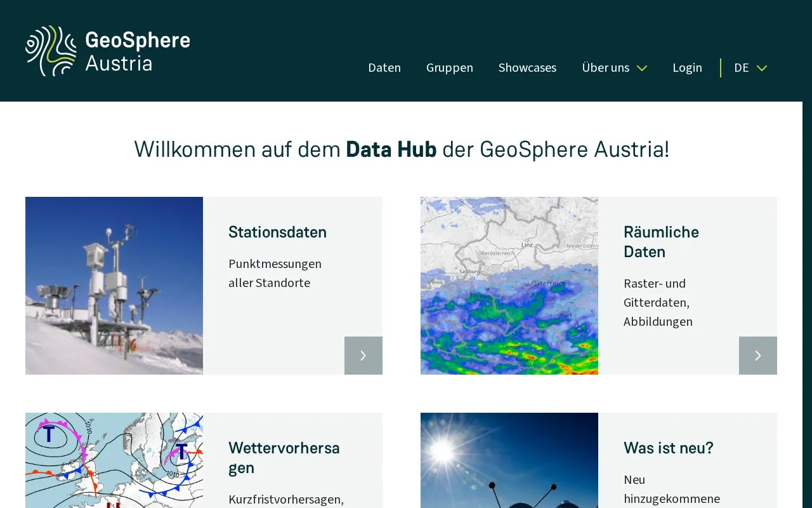Open the DE language dropdown
Screen dimensions: 812x508
pyautogui.click(x=750, y=67)
